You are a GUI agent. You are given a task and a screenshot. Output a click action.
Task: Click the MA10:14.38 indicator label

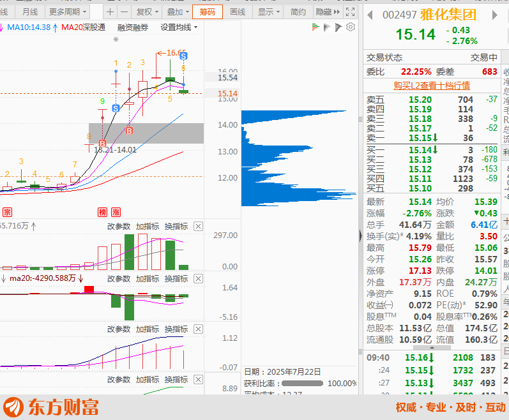pyautogui.click(x=29, y=27)
